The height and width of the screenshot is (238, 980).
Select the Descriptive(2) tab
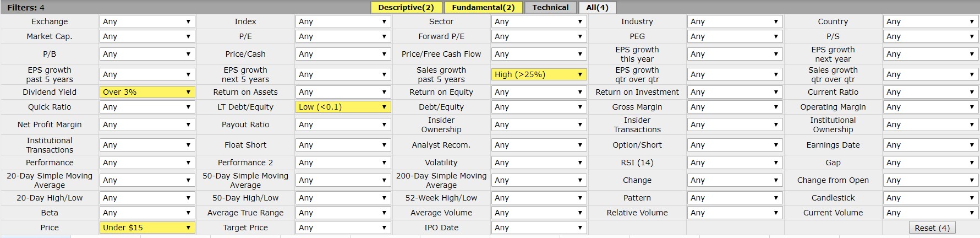coord(406,7)
